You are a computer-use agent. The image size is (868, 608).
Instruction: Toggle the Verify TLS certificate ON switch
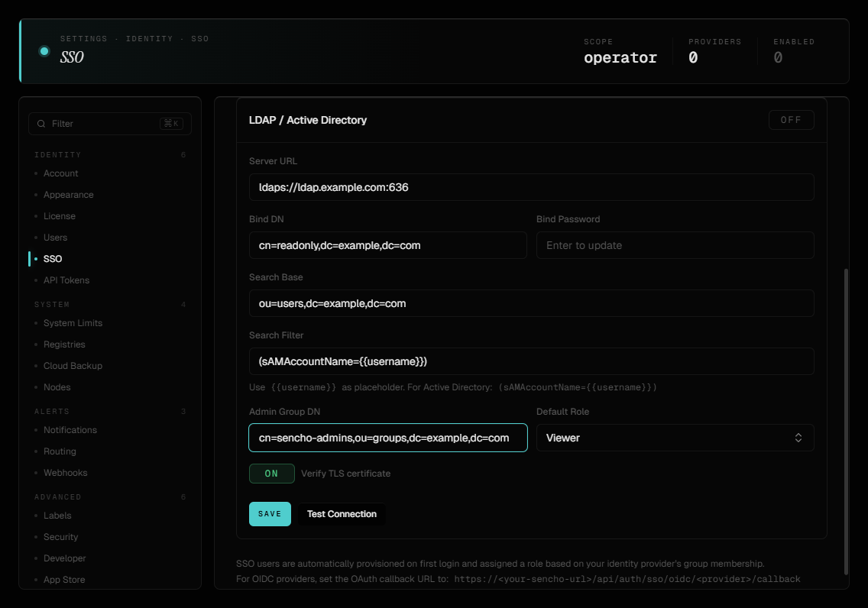pos(272,474)
